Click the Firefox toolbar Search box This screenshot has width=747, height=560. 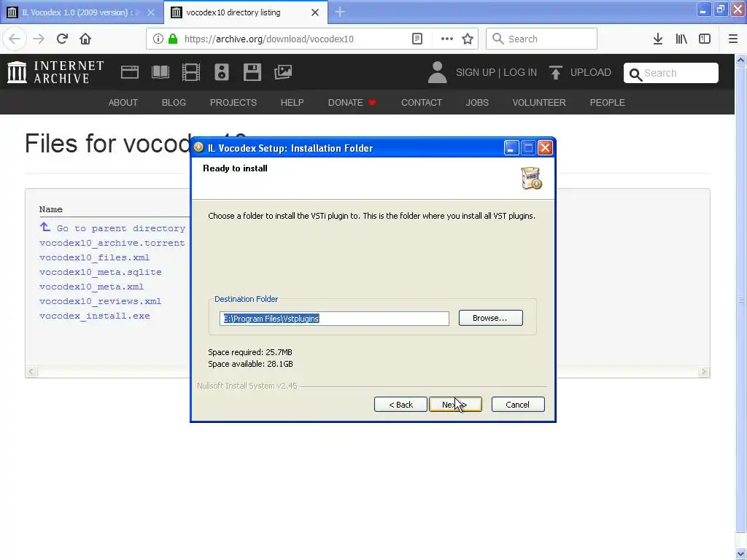542,39
